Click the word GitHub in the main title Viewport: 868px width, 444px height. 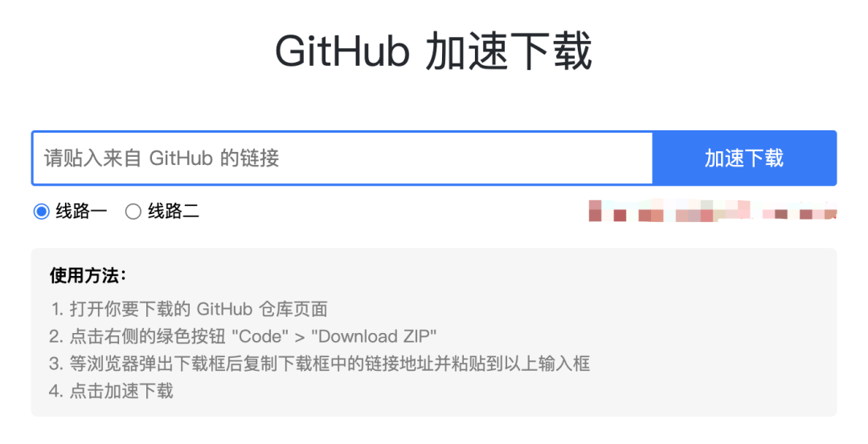[x=342, y=51]
